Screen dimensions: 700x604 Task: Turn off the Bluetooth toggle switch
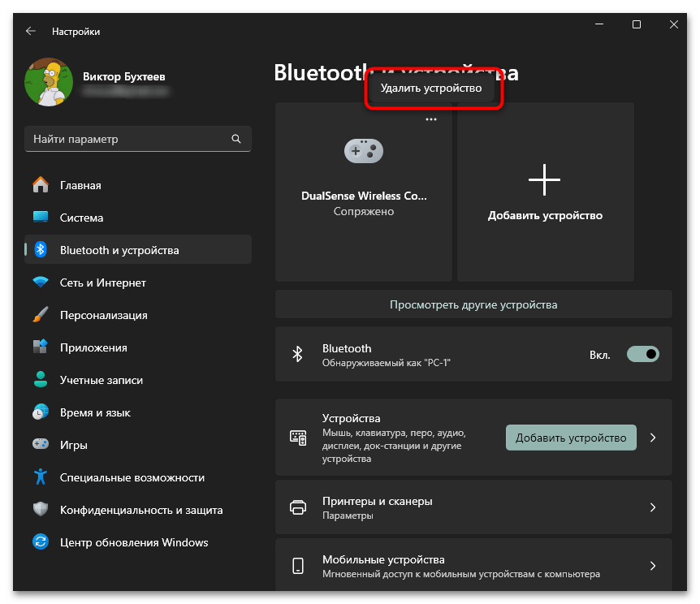[643, 355]
